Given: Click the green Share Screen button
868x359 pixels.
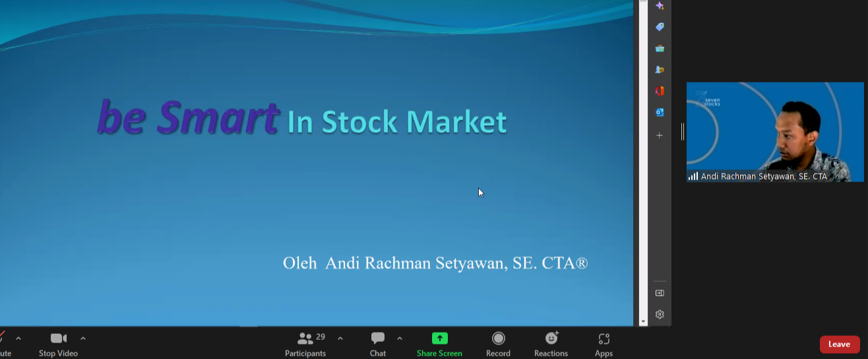Looking at the screenshot, I should click(x=439, y=343).
